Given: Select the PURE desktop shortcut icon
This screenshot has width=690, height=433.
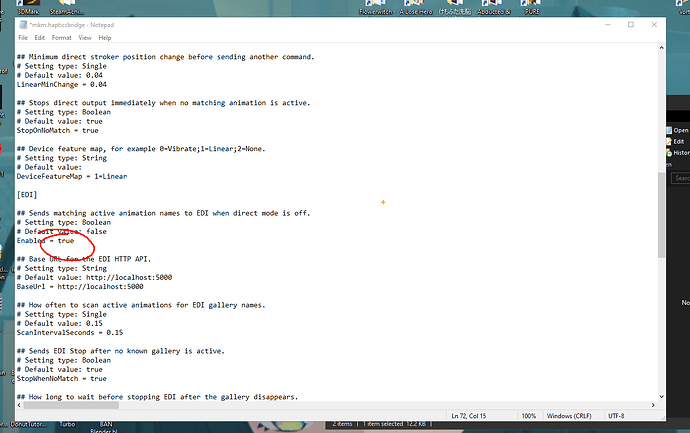Looking at the screenshot, I should click(x=532, y=7).
